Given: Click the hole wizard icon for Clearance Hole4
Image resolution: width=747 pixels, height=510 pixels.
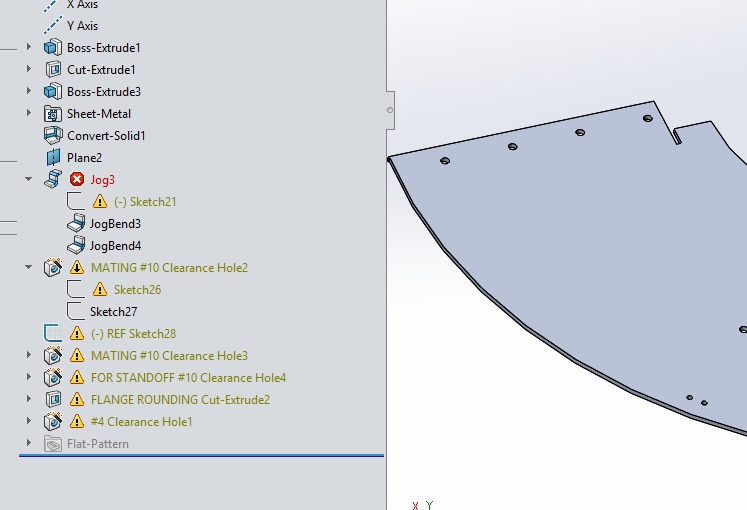Looking at the screenshot, I should [x=53, y=378].
